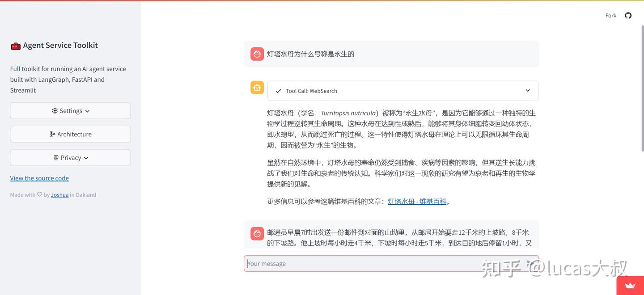This screenshot has height=295, width=644.
Task: Click the Joshua author link
Action: click(x=59, y=194)
